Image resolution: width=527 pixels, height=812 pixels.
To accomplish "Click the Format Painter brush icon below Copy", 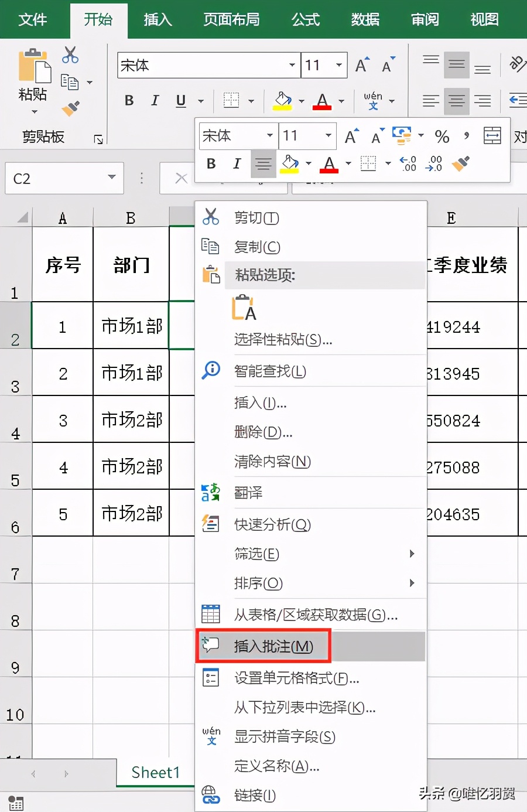I will point(69,108).
